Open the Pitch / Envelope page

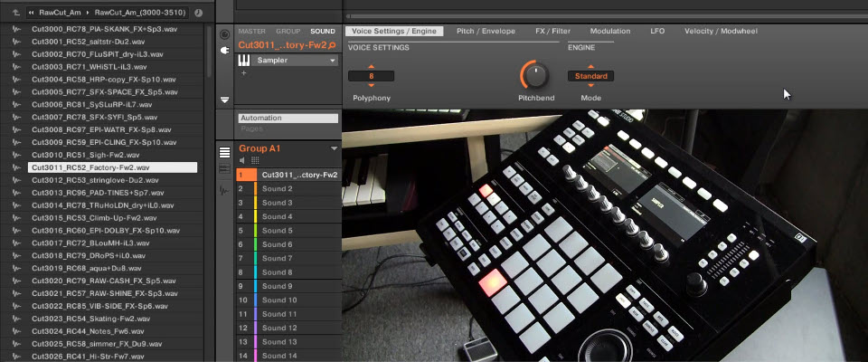click(486, 32)
